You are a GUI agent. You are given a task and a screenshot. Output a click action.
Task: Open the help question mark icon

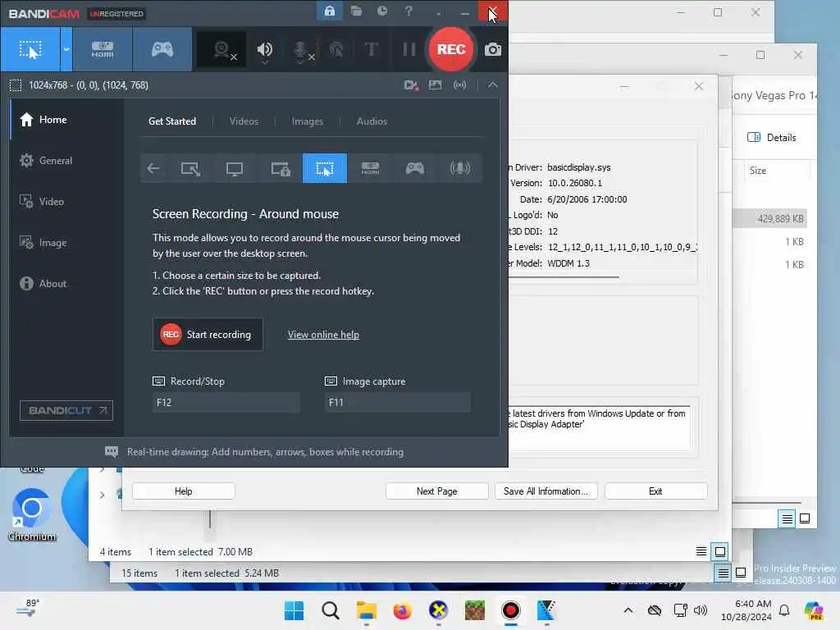pos(409,11)
